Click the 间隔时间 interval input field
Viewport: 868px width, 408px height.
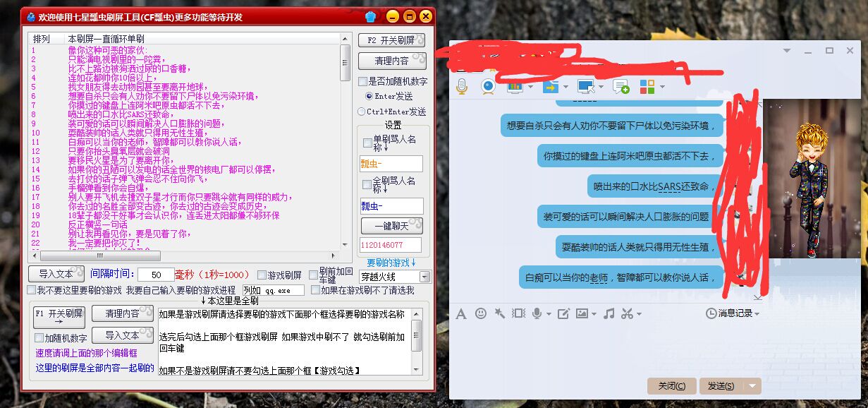click(155, 275)
